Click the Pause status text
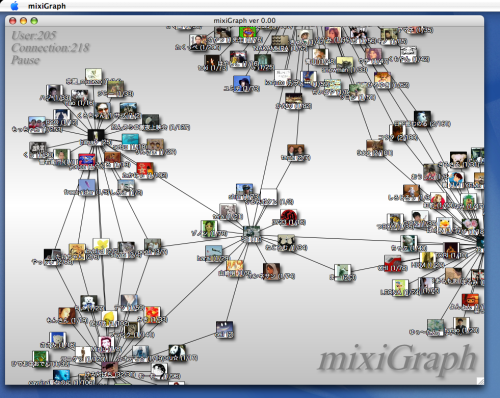Viewport: 500px width, 398px height. [26, 60]
